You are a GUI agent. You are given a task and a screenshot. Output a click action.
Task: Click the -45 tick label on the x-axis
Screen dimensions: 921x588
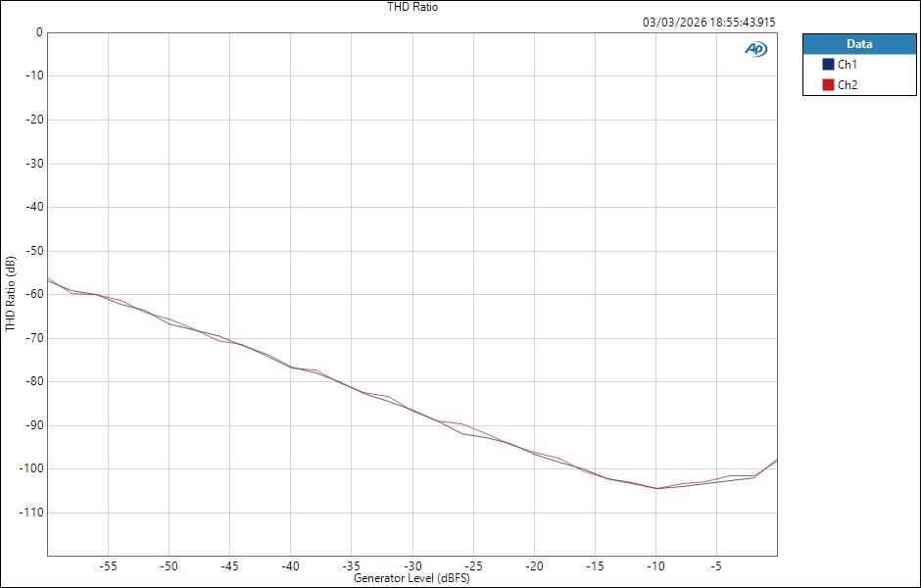229,566
